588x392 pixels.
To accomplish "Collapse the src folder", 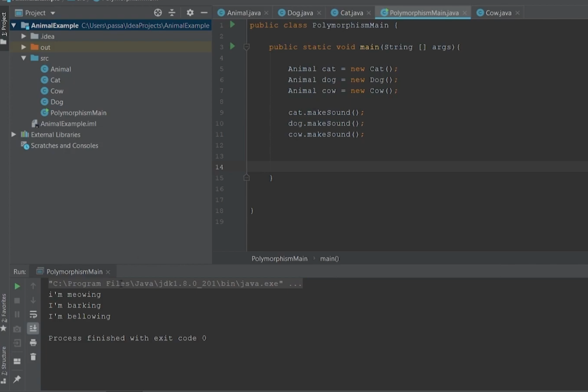I will click(24, 58).
